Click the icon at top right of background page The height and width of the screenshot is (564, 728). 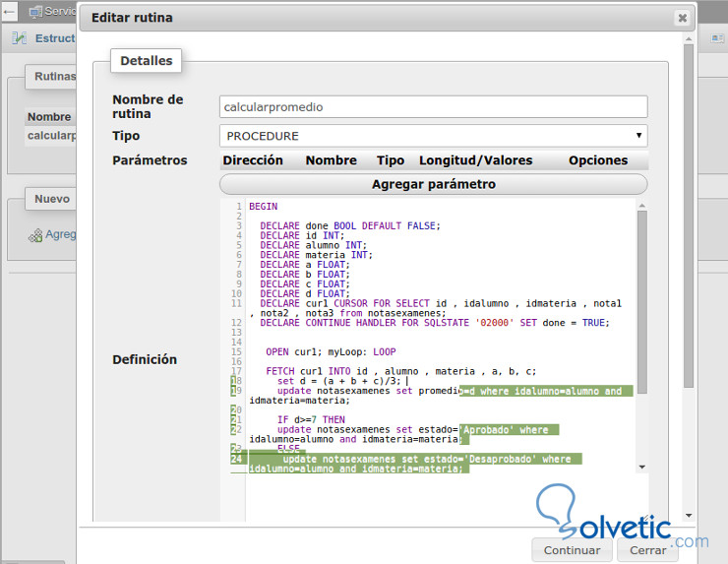pos(718,38)
